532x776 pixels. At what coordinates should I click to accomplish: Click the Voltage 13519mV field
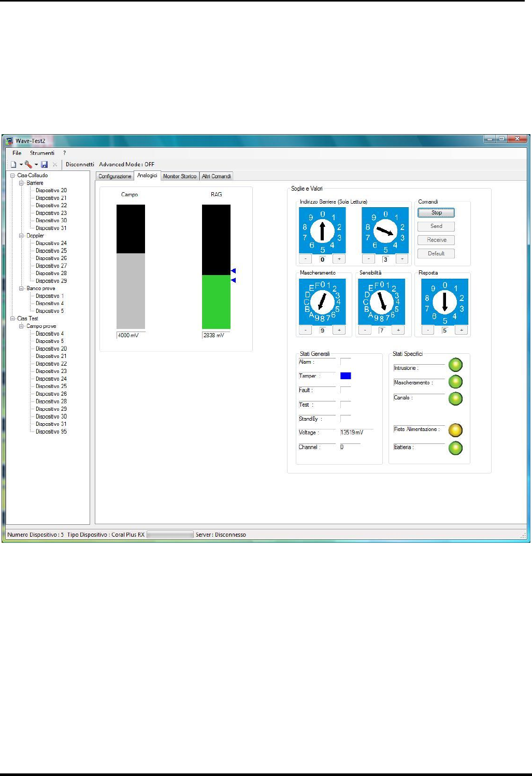pos(356,433)
